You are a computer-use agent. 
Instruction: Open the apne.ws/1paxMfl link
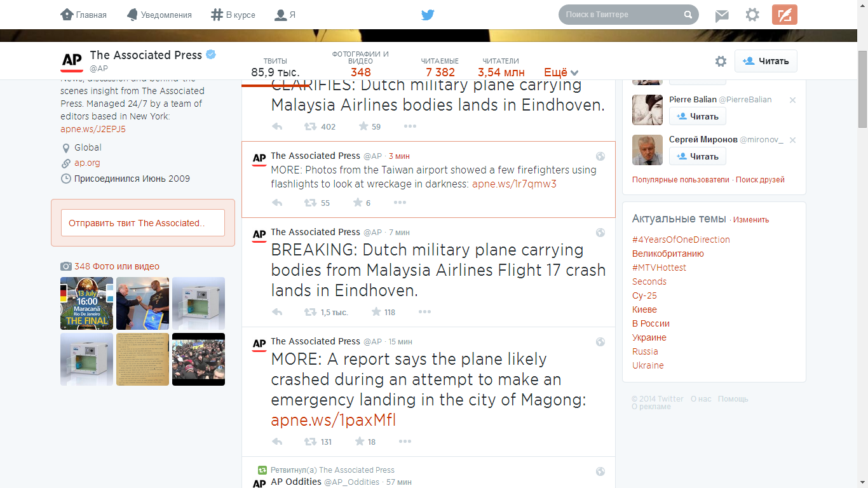tap(334, 421)
